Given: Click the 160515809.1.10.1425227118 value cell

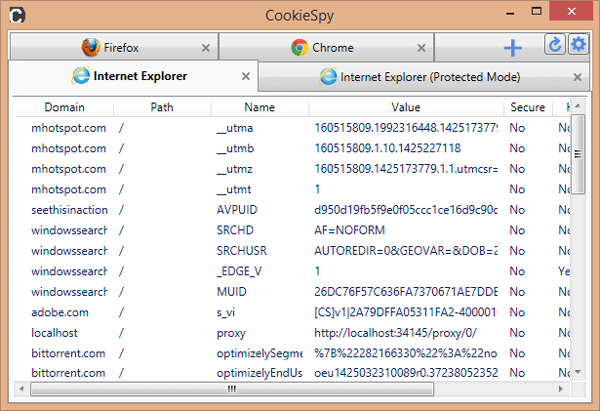Looking at the screenshot, I should tap(387, 148).
